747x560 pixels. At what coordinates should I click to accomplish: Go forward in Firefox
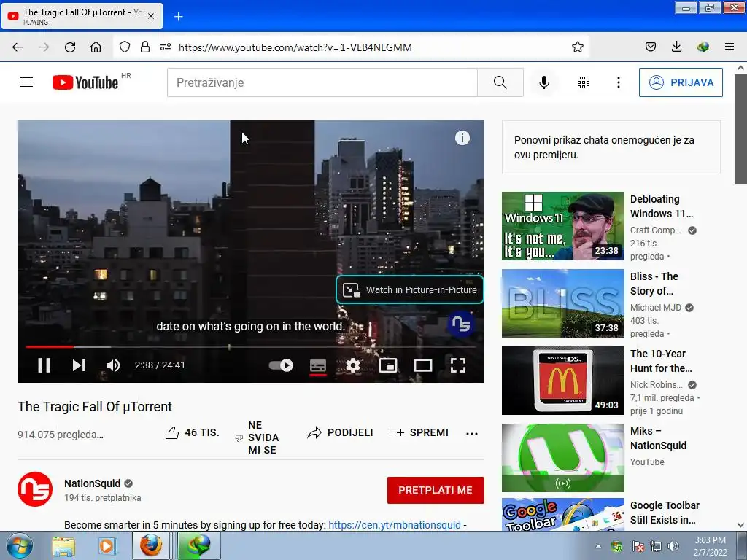tap(44, 47)
